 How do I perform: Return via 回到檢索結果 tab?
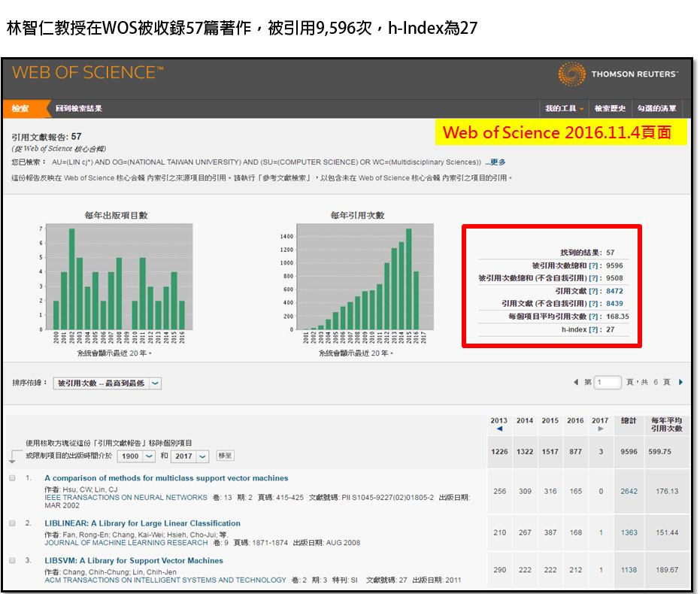78,108
